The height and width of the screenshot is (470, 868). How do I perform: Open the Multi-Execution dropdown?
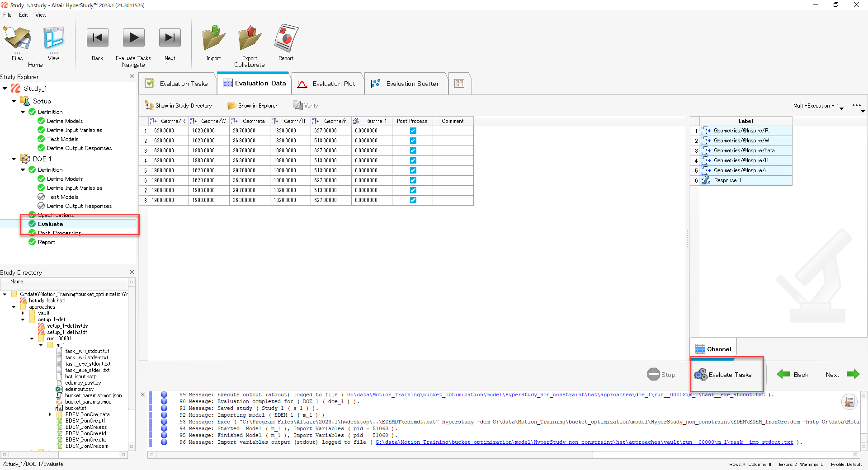[818, 106]
